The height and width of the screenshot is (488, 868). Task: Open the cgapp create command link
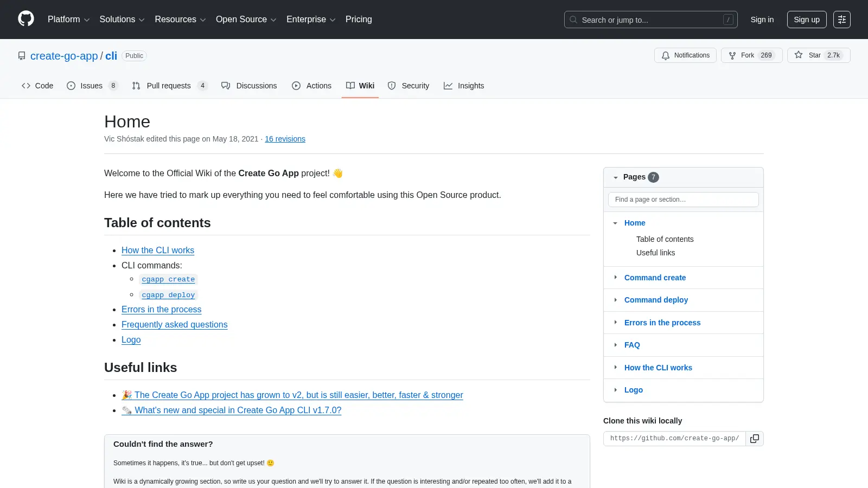point(168,279)
